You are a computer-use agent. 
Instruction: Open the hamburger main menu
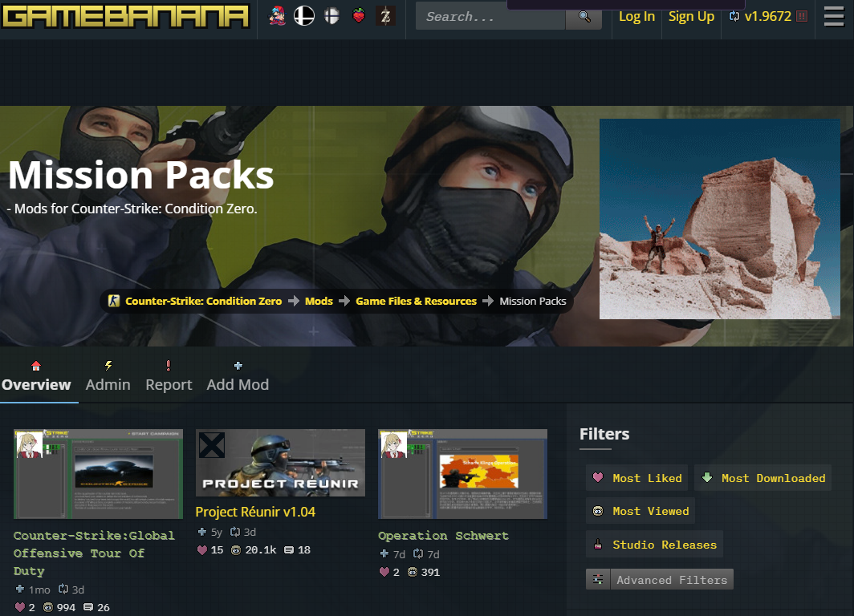834,16
